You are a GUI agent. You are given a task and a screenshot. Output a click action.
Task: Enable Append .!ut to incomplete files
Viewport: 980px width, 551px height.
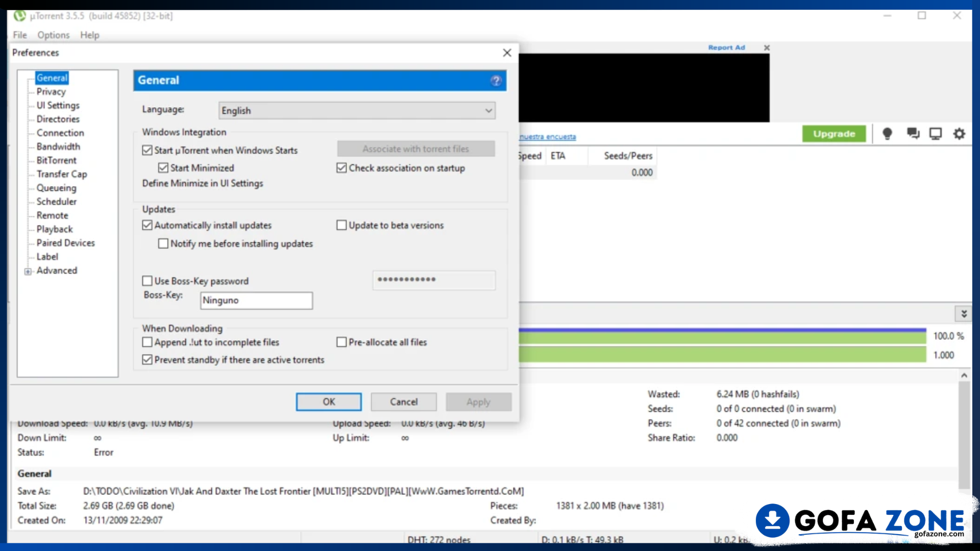click(147, 342)
